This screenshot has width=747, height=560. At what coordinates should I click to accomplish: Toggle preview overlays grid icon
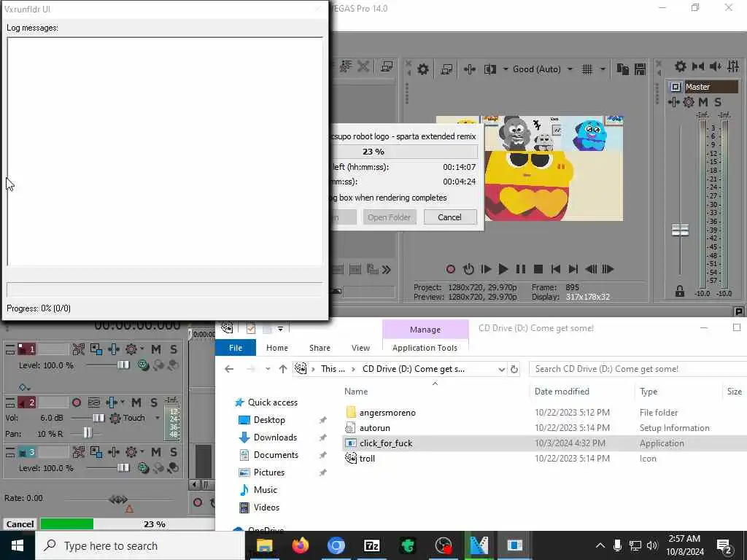(x=587, y=69)
